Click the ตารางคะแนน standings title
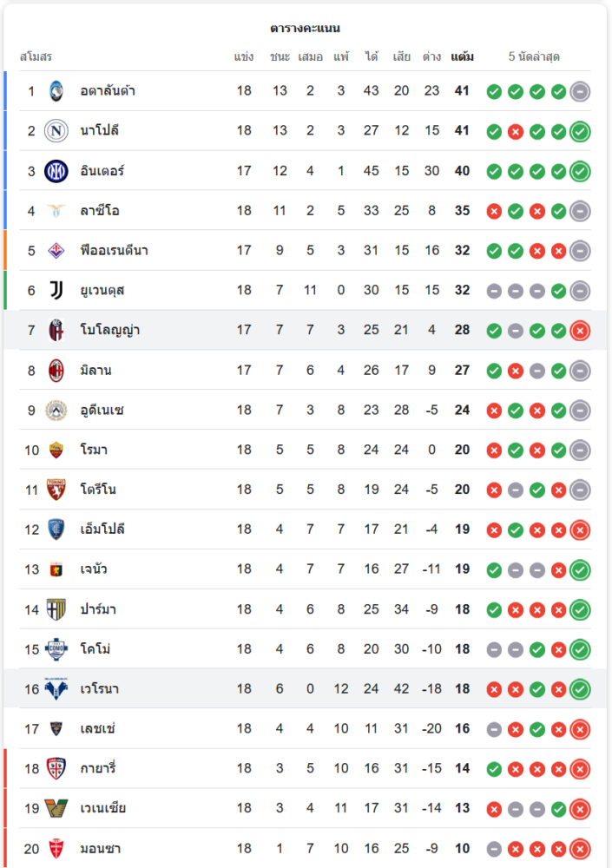Image resolution: width=612 pixels, height=868 pixels. tap(305, 29)
